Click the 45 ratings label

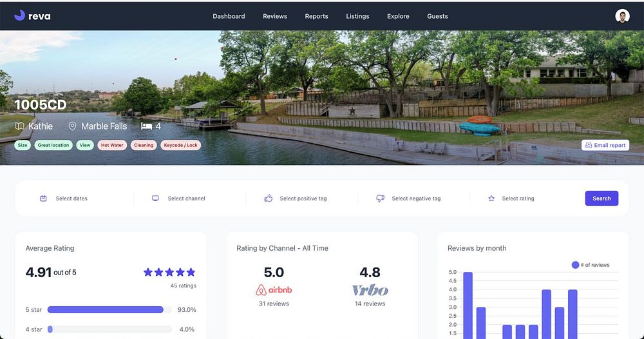coord(183,286)
